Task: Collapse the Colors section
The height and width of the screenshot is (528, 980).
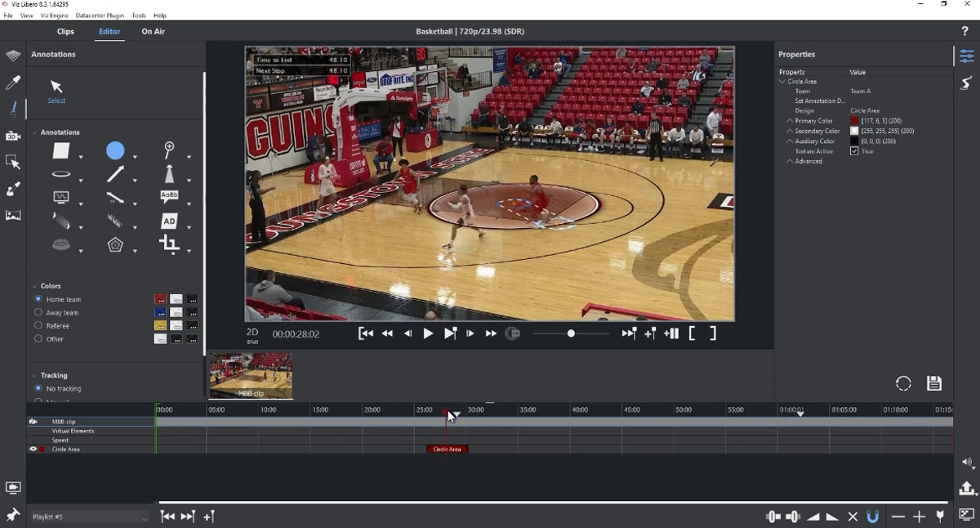Action: [x=35, y=286]
